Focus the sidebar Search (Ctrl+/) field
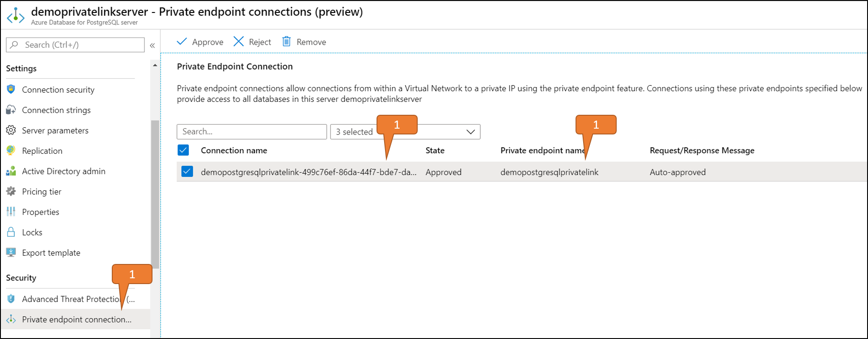The image size is (868, 339). pyautogui.click(x=75, y=45)
